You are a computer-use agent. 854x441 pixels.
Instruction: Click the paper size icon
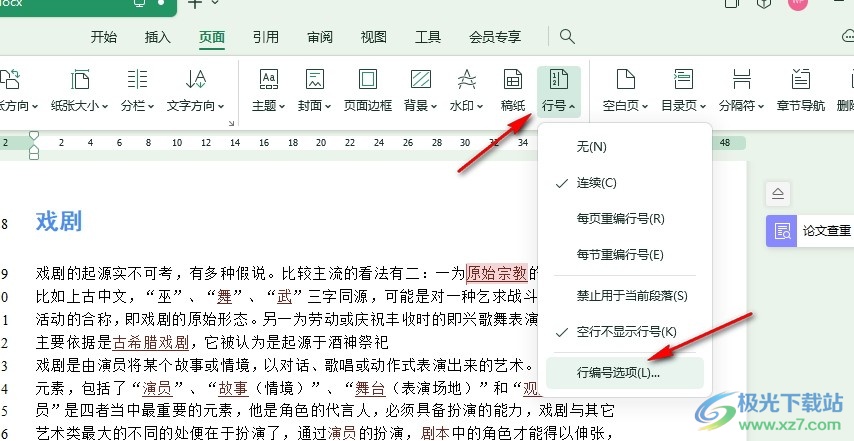[x=80, y=79]
